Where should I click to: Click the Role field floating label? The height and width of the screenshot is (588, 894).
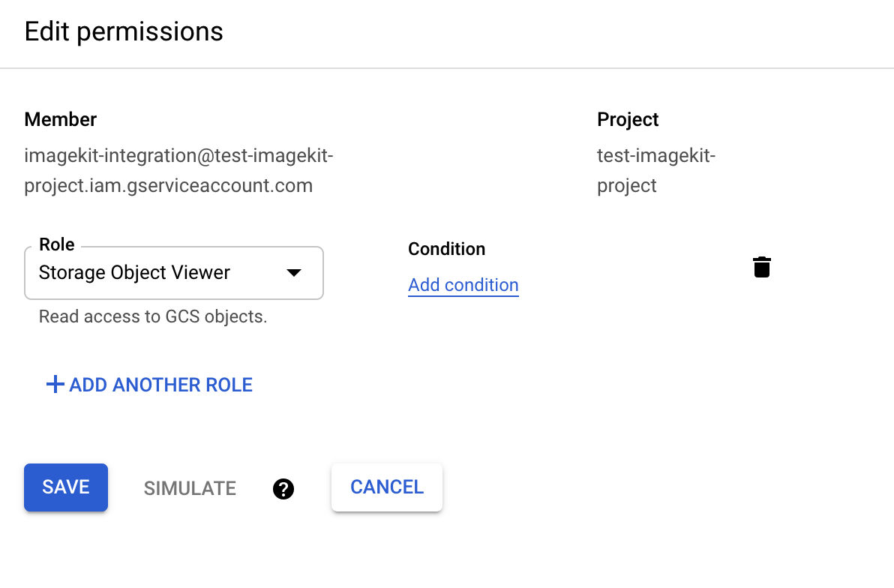click(57, 244)
